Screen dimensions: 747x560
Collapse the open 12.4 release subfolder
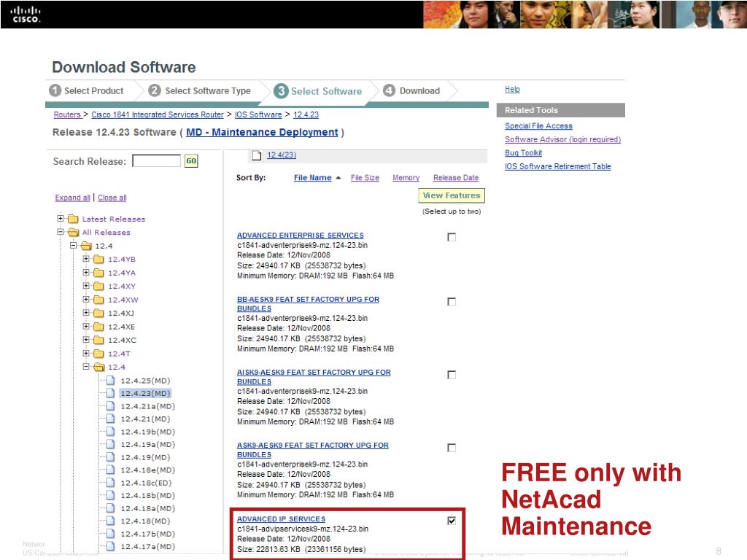(x=86, y=367)
